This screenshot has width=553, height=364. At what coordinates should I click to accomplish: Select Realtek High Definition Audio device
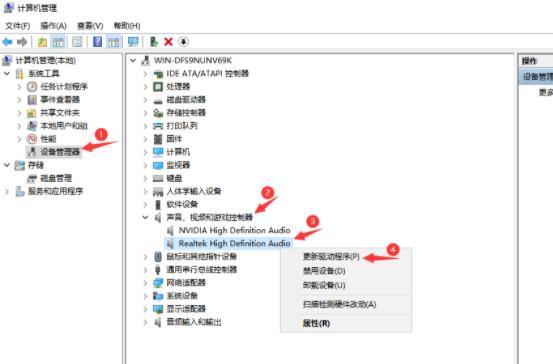click(x=234, y=243)
